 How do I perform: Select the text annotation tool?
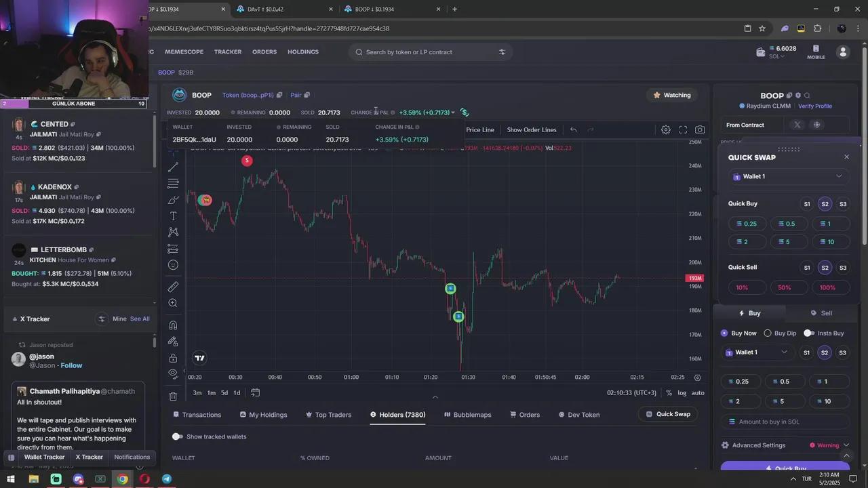173,216
